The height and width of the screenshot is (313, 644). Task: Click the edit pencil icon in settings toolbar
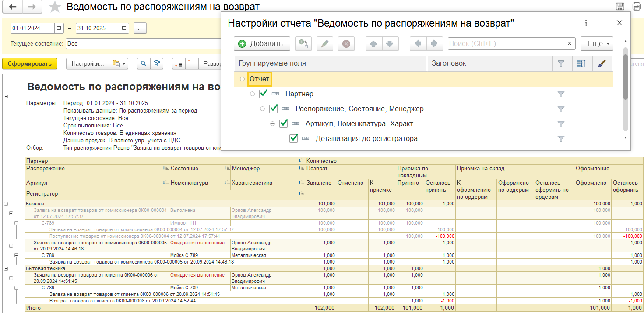click(x=324, y=44)
